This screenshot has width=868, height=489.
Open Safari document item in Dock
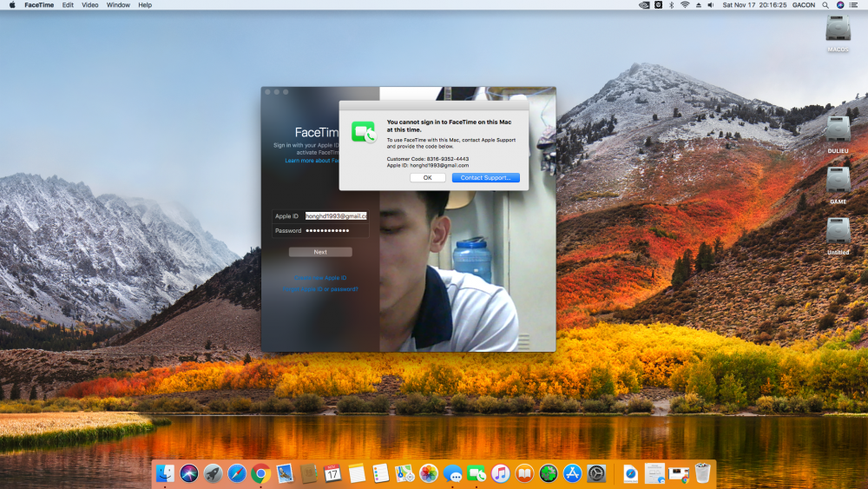pyautogui.click(x=630, y=473)
